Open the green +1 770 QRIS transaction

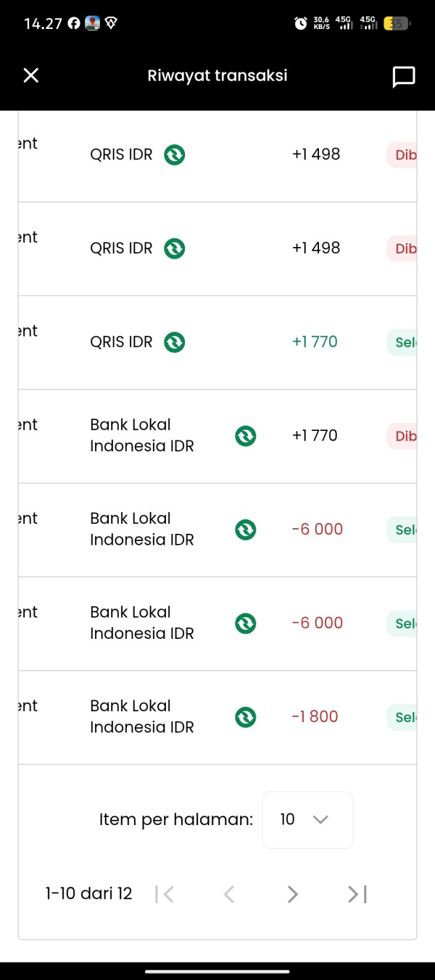click(x=315, y=342)
